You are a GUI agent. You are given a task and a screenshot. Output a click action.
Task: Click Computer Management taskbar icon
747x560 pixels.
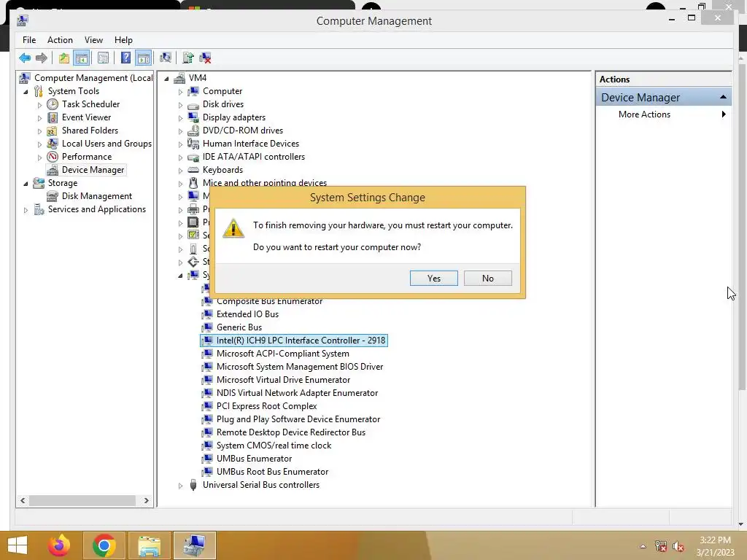pos(194,545)
